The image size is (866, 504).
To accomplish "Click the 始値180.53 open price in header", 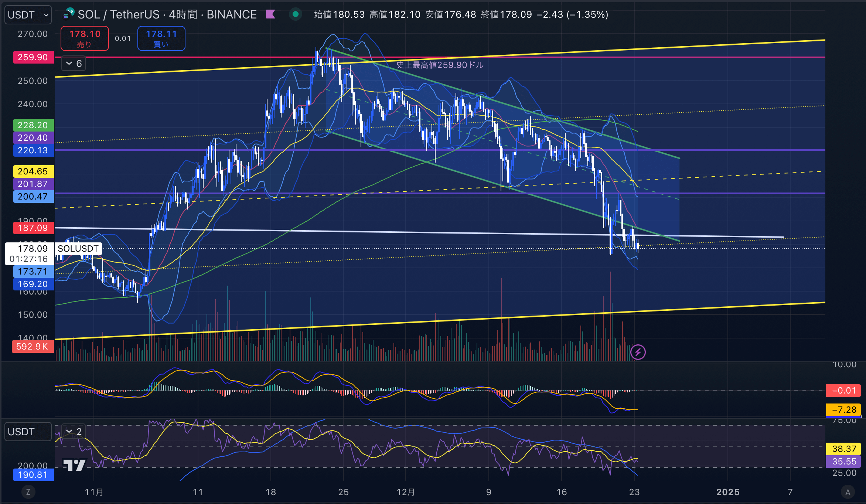I will [339, 14].
